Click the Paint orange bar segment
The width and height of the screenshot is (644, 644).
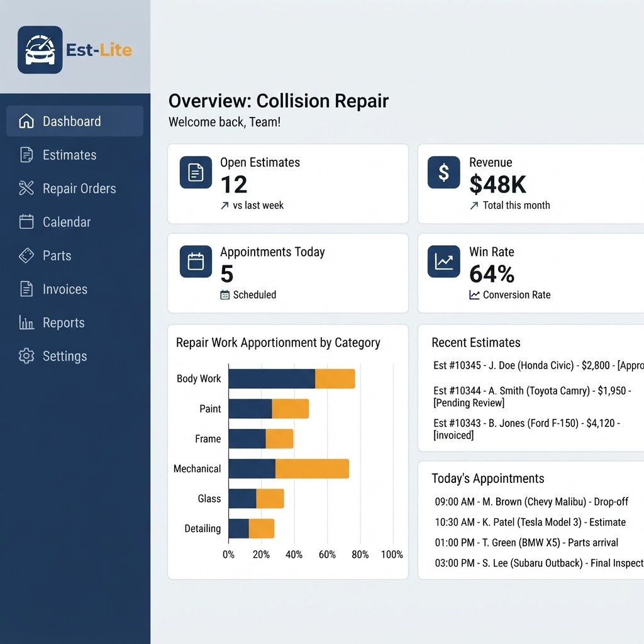290,409
